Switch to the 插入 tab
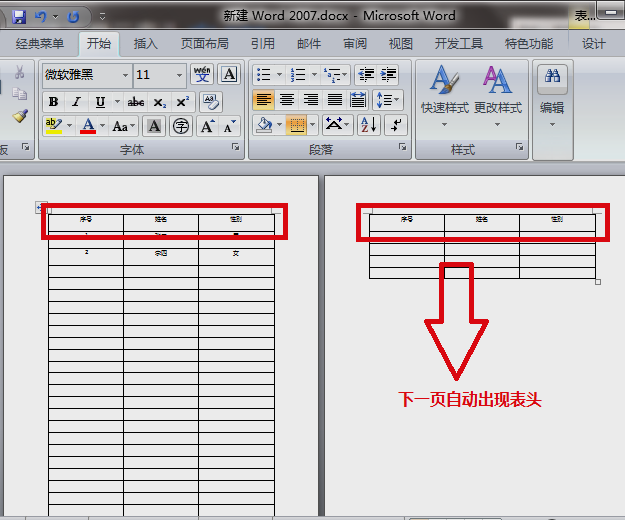Screen dimensions: 625x520 coord(145,43)
